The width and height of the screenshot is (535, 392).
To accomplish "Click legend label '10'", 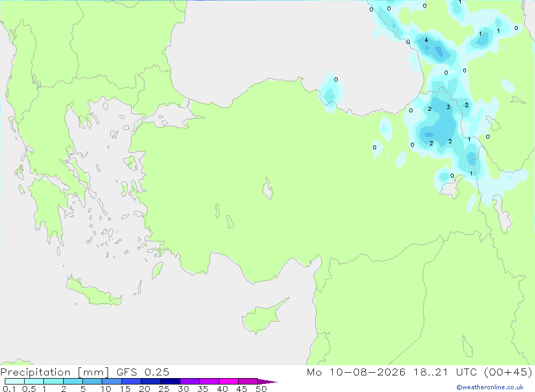I will (x=106, y=389).
